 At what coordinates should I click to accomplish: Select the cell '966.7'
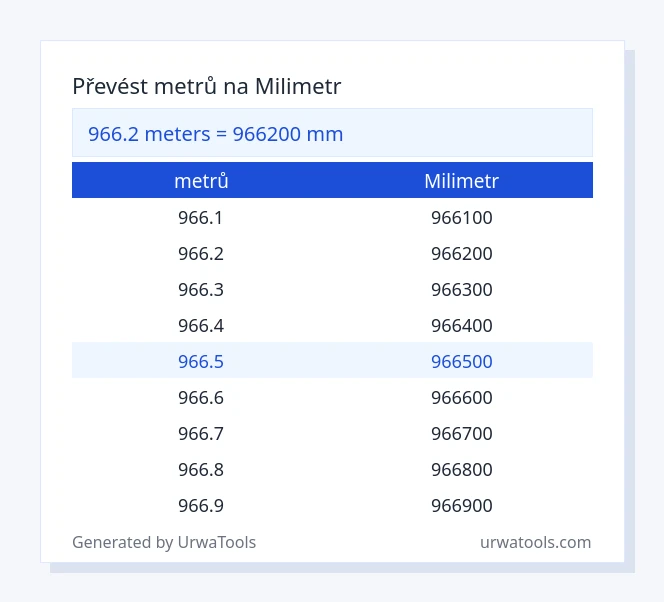[201, 434]
